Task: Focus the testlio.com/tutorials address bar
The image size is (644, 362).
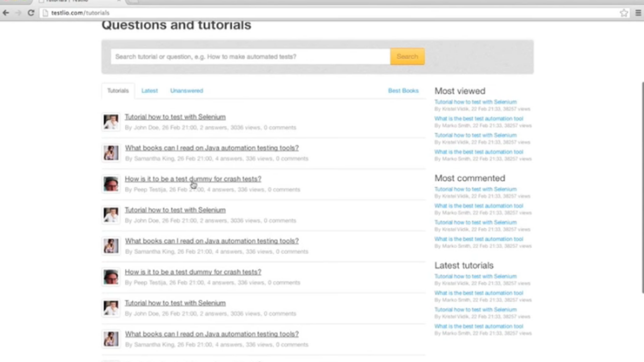Action: (335, 13)
